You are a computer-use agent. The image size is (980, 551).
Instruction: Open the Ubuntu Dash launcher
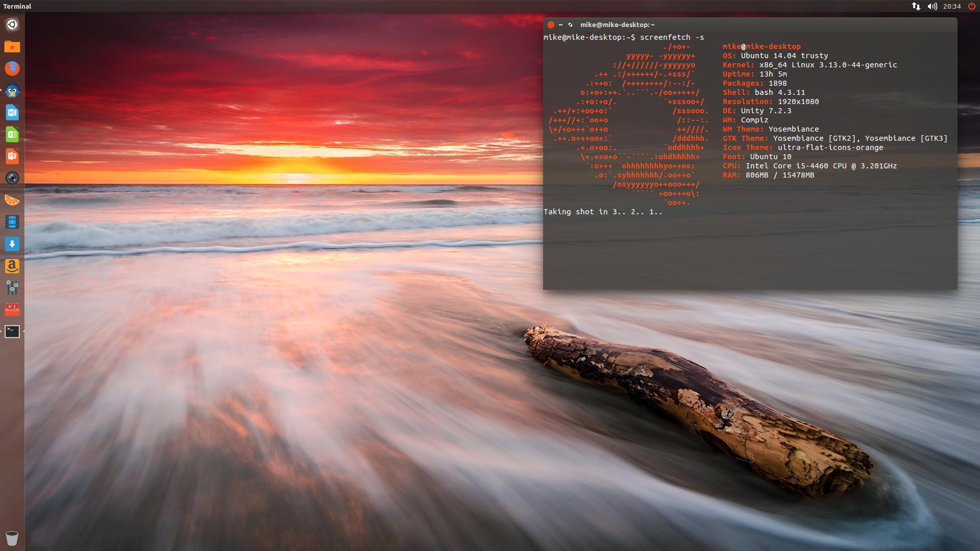(x=12, y=24)
